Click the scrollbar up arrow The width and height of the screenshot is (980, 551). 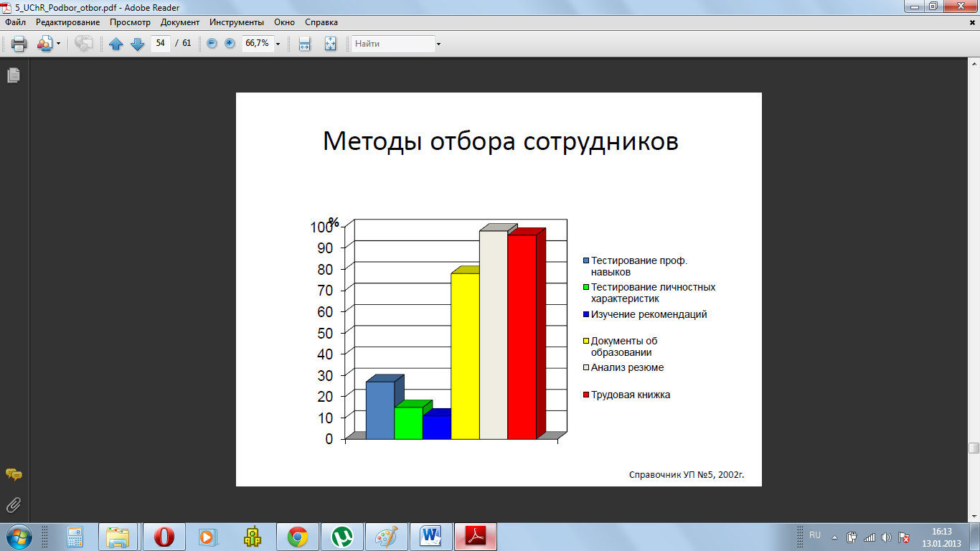coord(974,63)
